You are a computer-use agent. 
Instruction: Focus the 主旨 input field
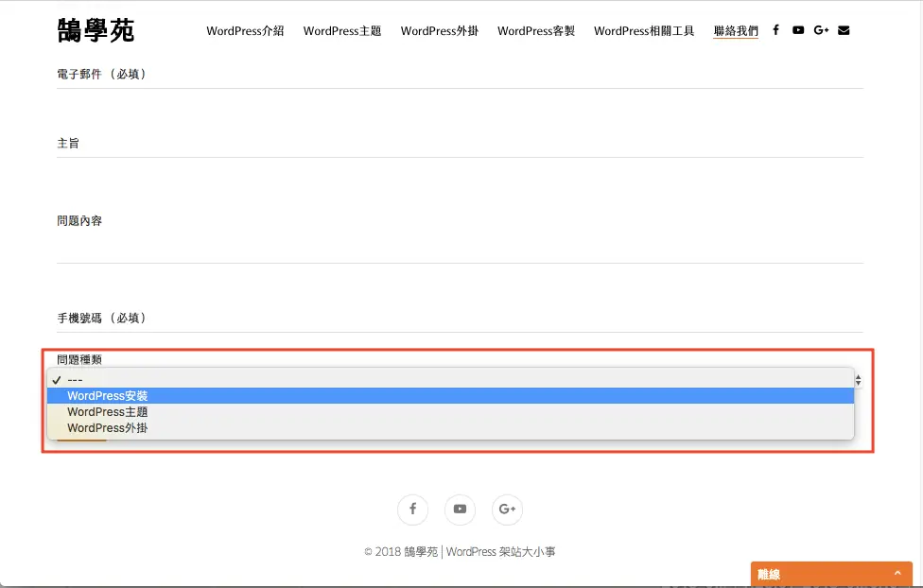click(x=460, y=145)
